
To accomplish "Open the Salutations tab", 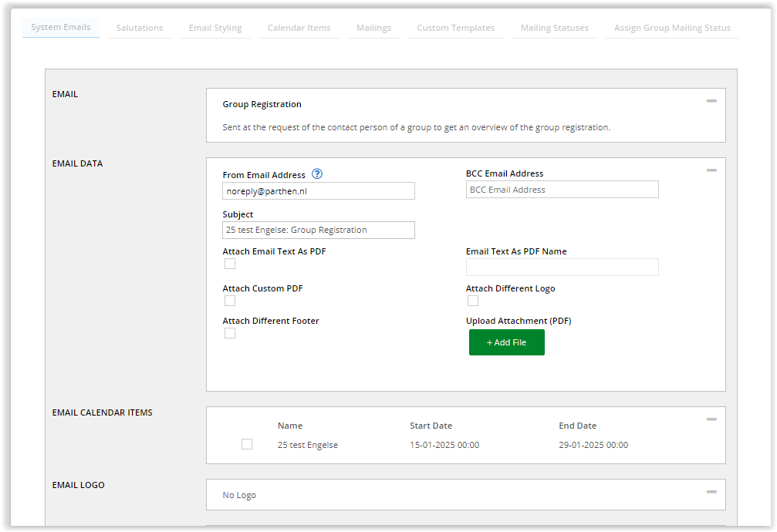I will (x=140, y=28).
